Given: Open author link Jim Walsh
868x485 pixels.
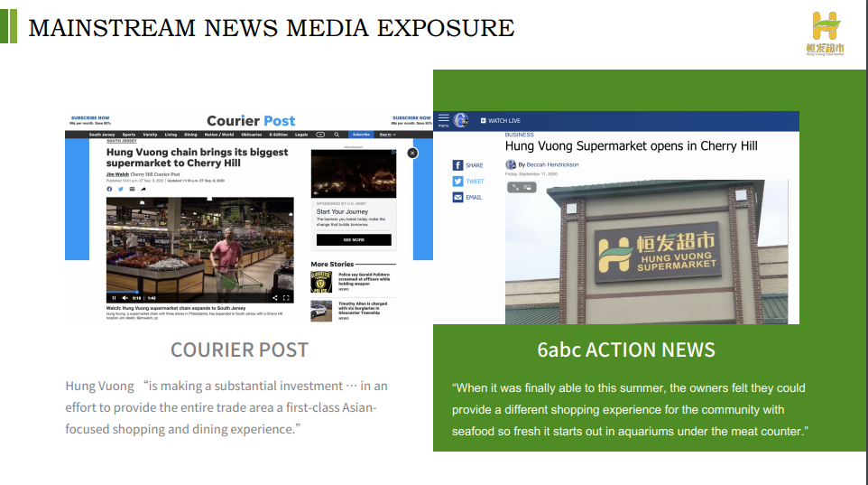Looking at the screenshot, I should (117, 174).
